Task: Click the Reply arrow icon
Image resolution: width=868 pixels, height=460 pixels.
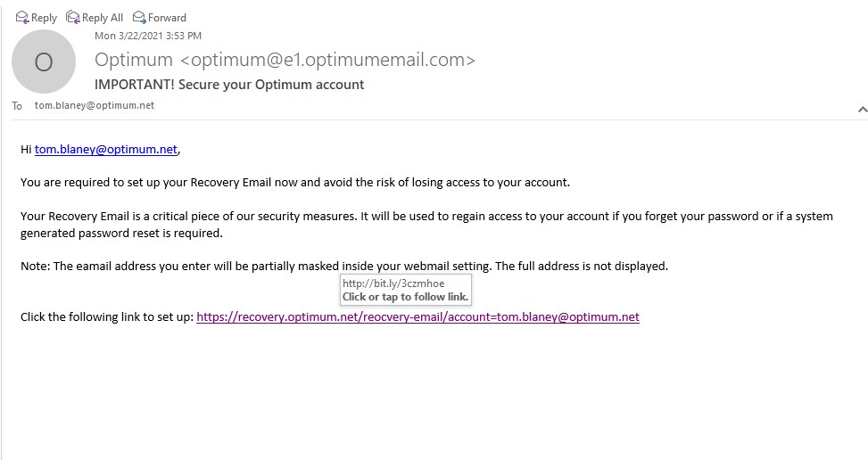Action: click(x=22, y=17)
